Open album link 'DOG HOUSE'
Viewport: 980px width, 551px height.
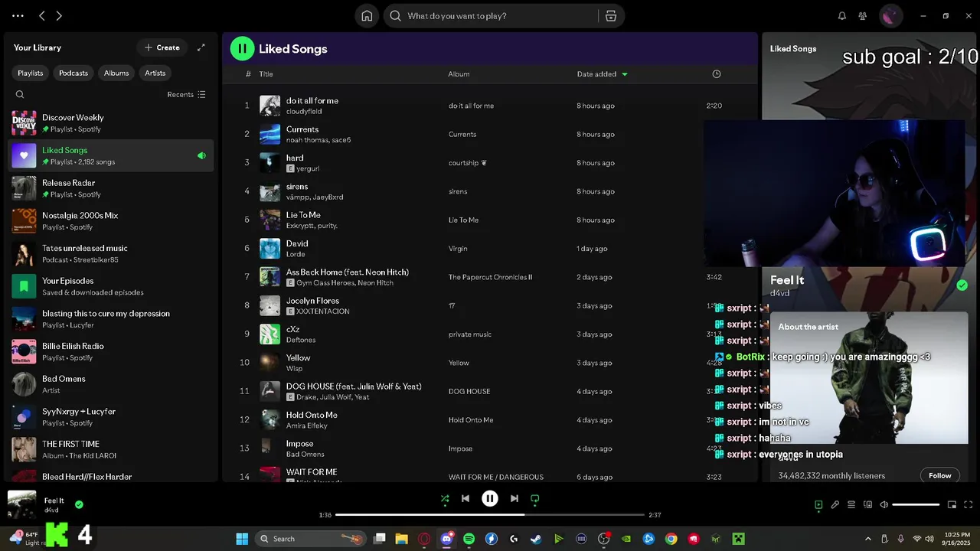(x=469, y=391)
